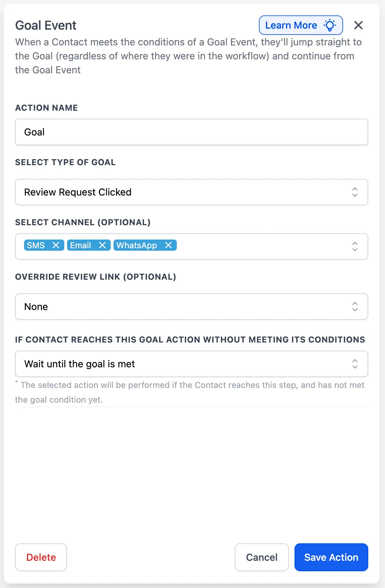Open the goal-not-met behavior dropdown

pos(191,364)
